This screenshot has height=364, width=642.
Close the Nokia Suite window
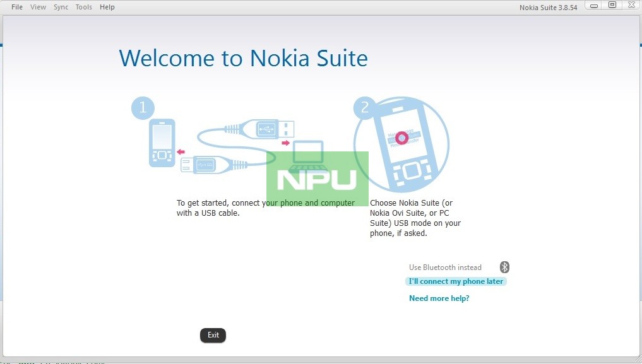point(631,5)
